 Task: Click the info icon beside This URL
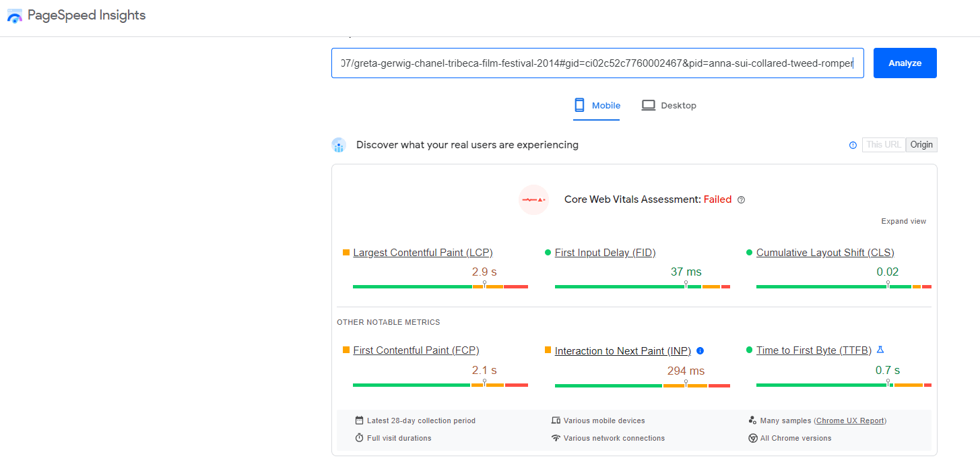[853, 145]
